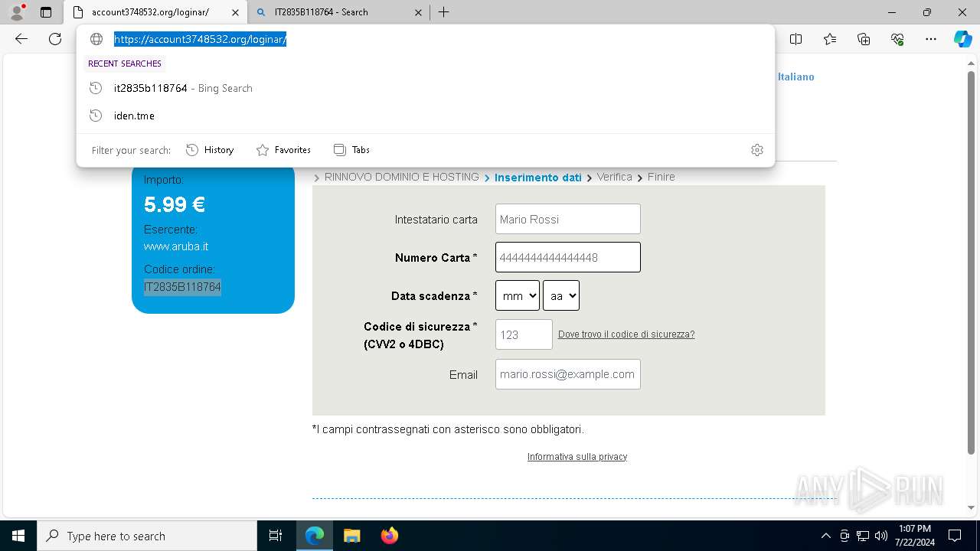980x551 pixels.
Task: Filter search by Tabs
Action: coord(351,150)
